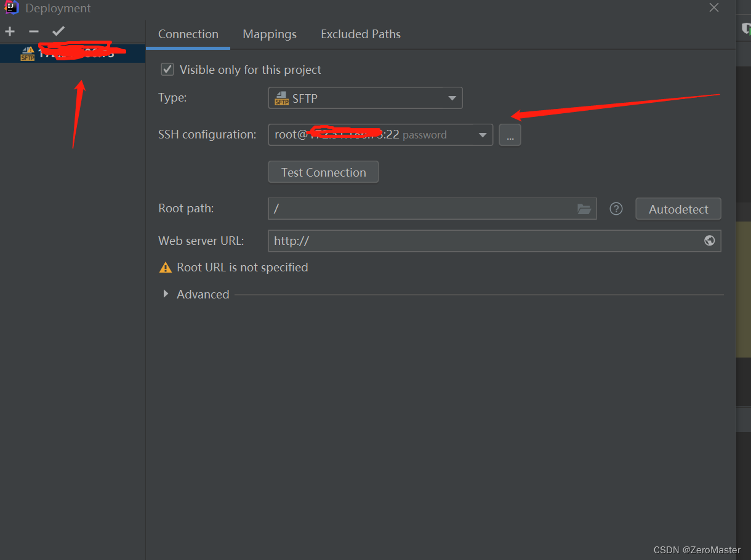Expand the Advanced section

[x=166, y=294]
